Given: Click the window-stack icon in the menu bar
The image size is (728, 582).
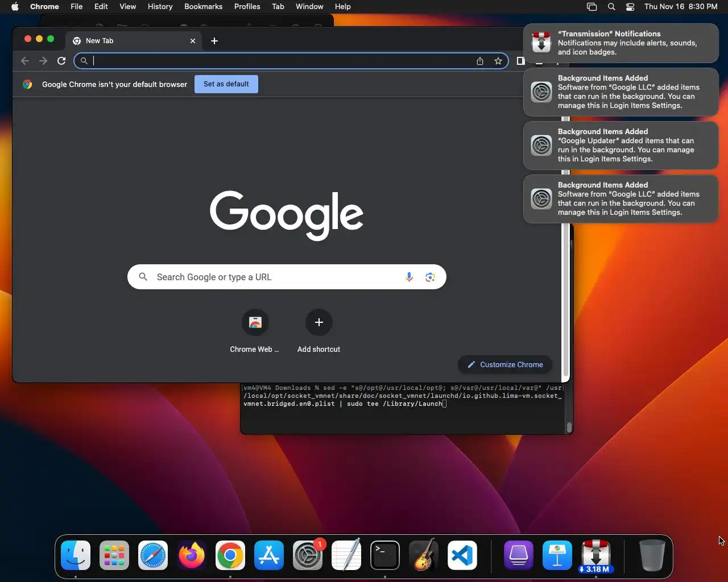Looking at the screenshot, I should 591,7.
